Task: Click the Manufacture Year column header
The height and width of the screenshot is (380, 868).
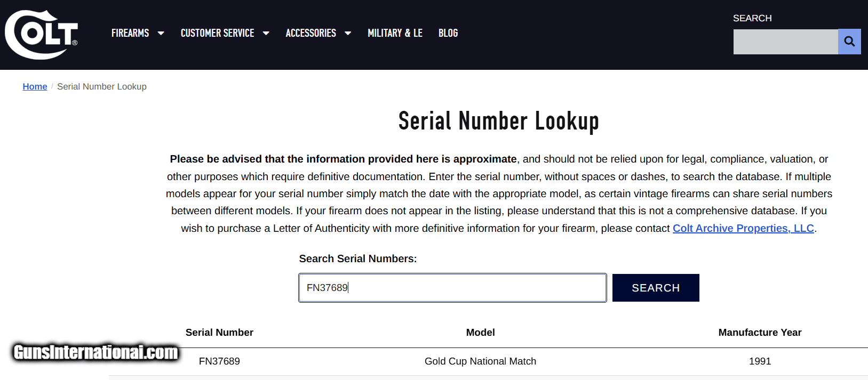Action: coord(760,333)
